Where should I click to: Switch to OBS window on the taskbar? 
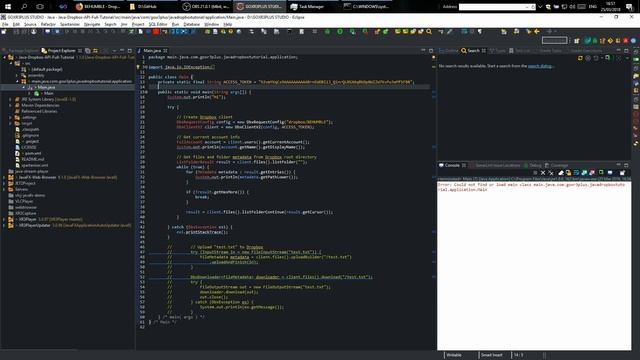click(x=206, y=7)
